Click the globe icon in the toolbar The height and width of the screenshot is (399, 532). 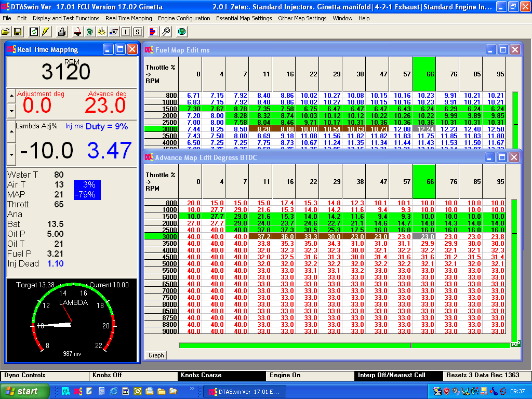[181, 32]
